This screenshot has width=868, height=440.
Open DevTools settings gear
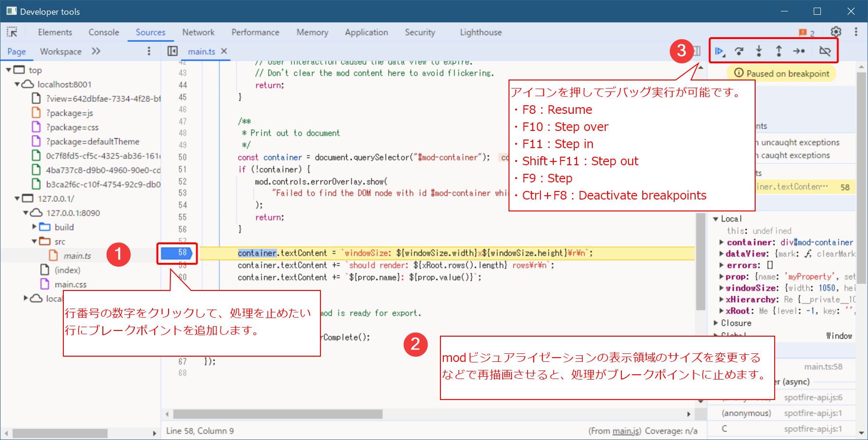(836, 32)
